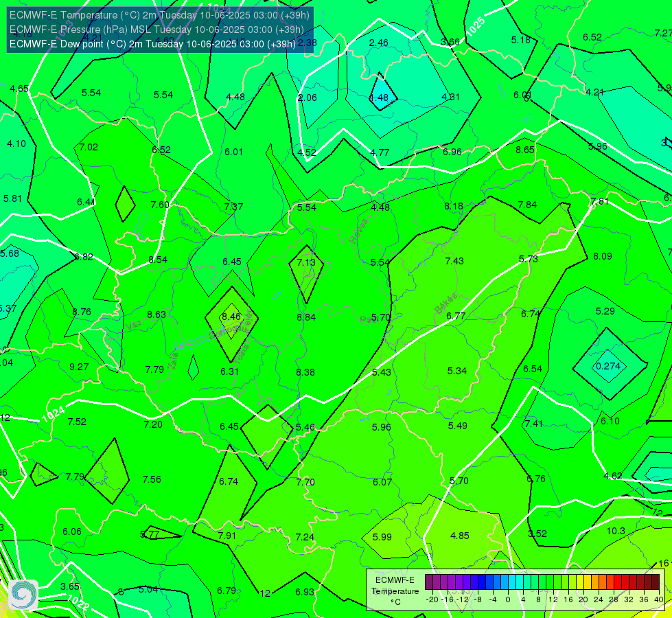Click the 10.3 dew point value
The width and height of the screenshot is (672, 618).
(x=616, y=531)
